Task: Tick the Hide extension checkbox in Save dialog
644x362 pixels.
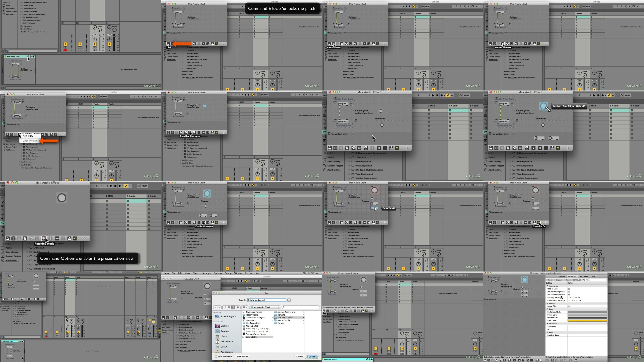Action: click(x=216, y=357)
